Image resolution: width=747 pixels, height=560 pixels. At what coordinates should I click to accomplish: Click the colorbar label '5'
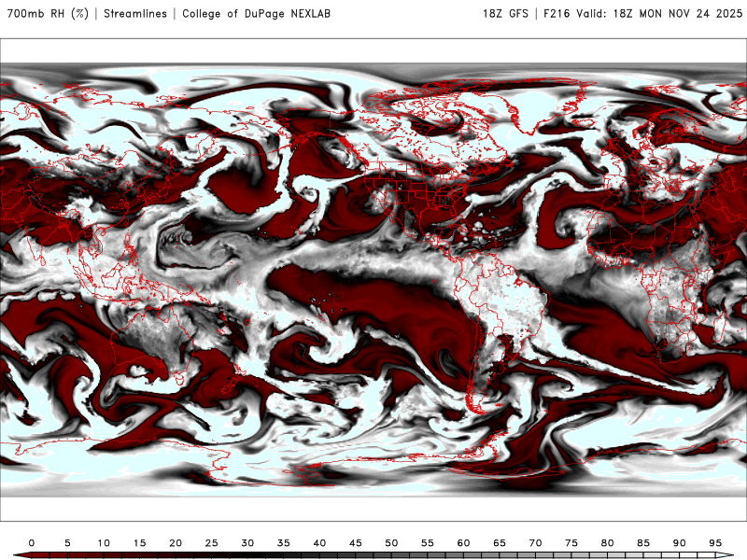(67, 543)
